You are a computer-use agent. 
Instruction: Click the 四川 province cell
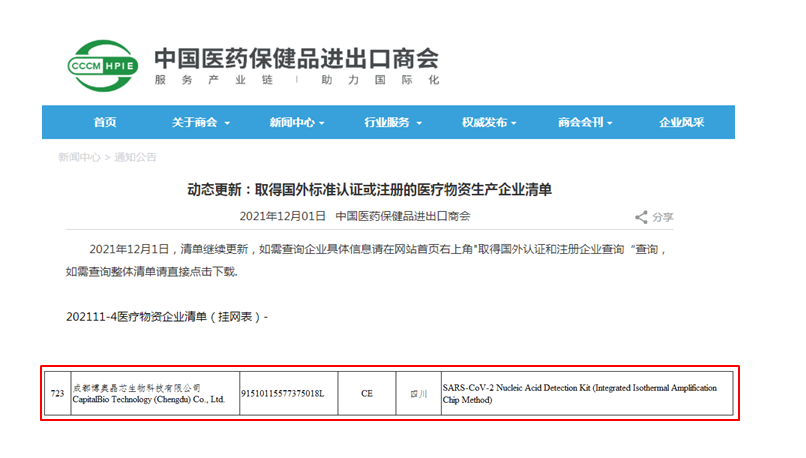pos(418,394)
